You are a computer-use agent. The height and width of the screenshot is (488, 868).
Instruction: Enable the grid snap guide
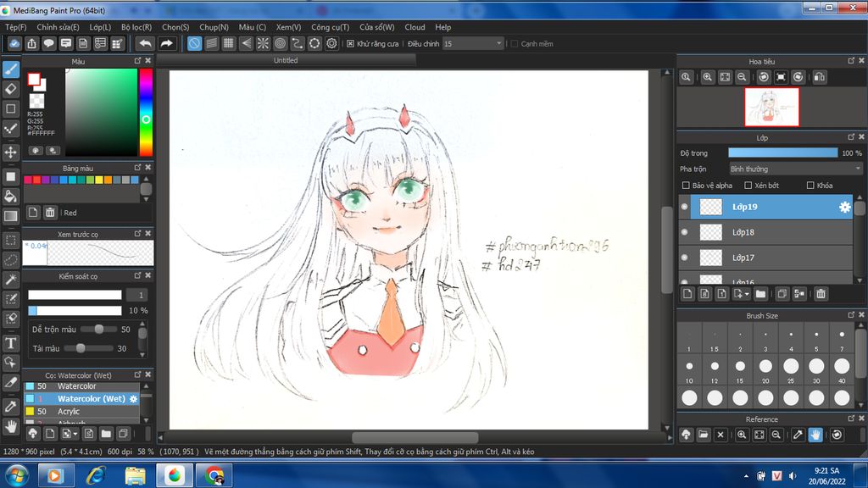[x=228, y=44]
